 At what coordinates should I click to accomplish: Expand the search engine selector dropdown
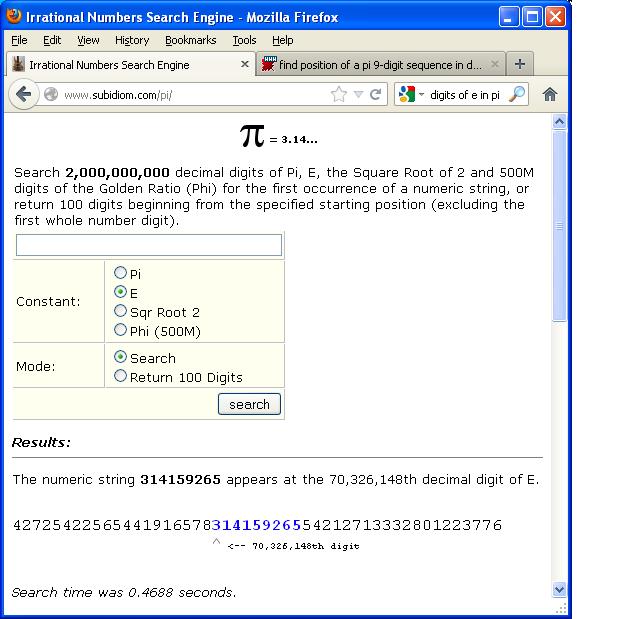point(421,95)
